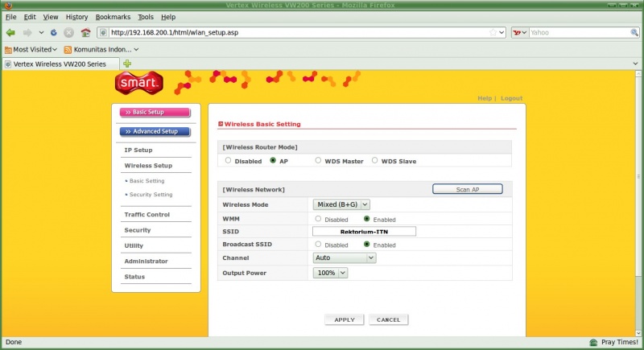
Task: Select the WDS Master router mode
Action: (318, 161)
